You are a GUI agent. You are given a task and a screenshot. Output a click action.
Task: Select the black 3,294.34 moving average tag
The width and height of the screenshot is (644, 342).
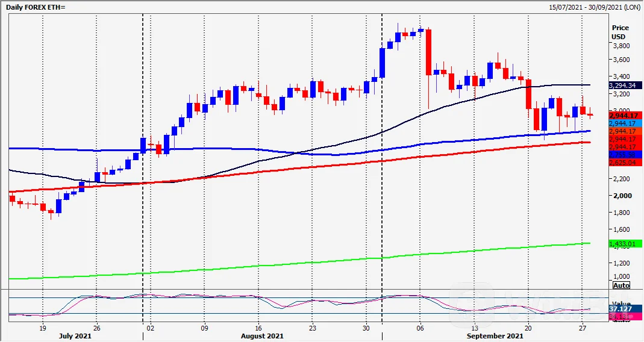[623, 85]
